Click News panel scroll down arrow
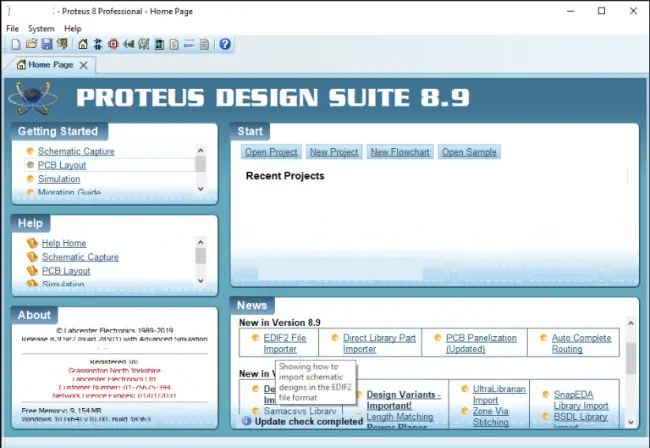The height and width of the screenshot is (448, 650). [631, 422]
